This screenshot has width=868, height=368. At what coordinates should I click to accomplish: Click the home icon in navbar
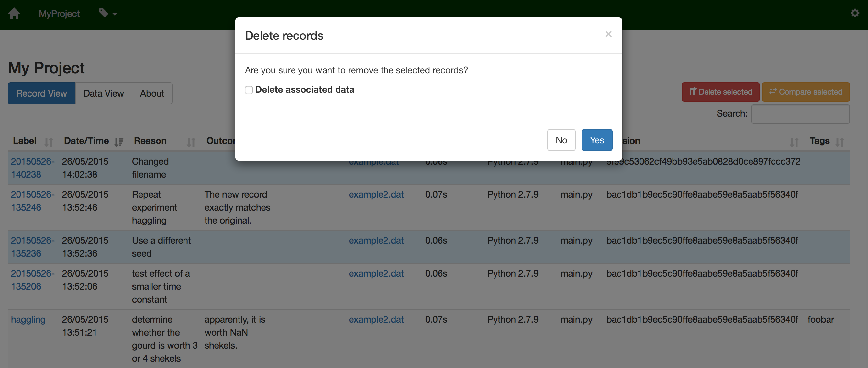(14, 14)
